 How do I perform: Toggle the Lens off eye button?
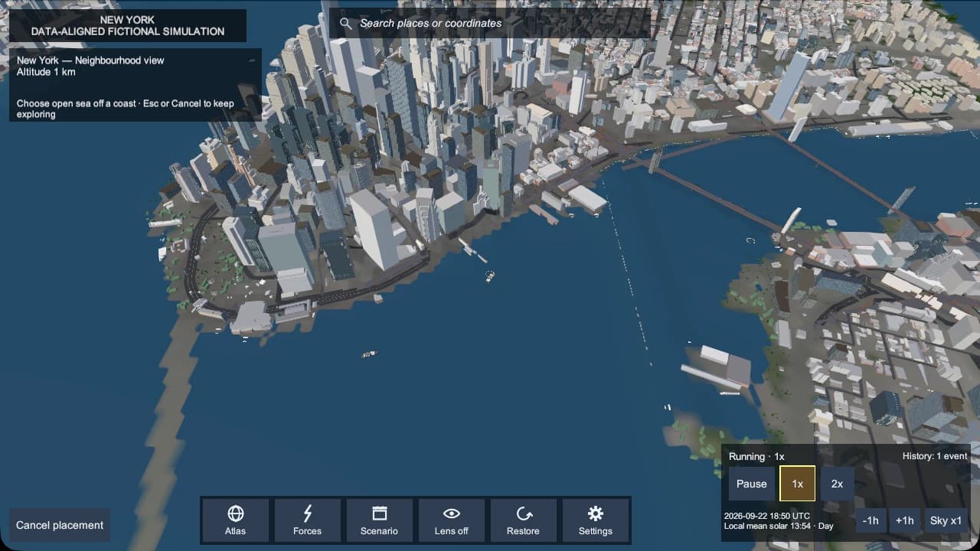(x=452, y=520)
